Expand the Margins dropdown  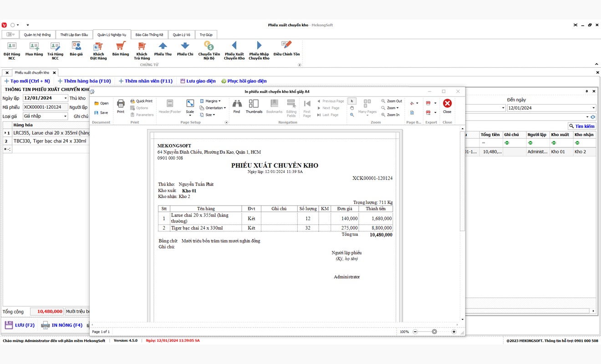pyautogui.click(x=211, y=101)
